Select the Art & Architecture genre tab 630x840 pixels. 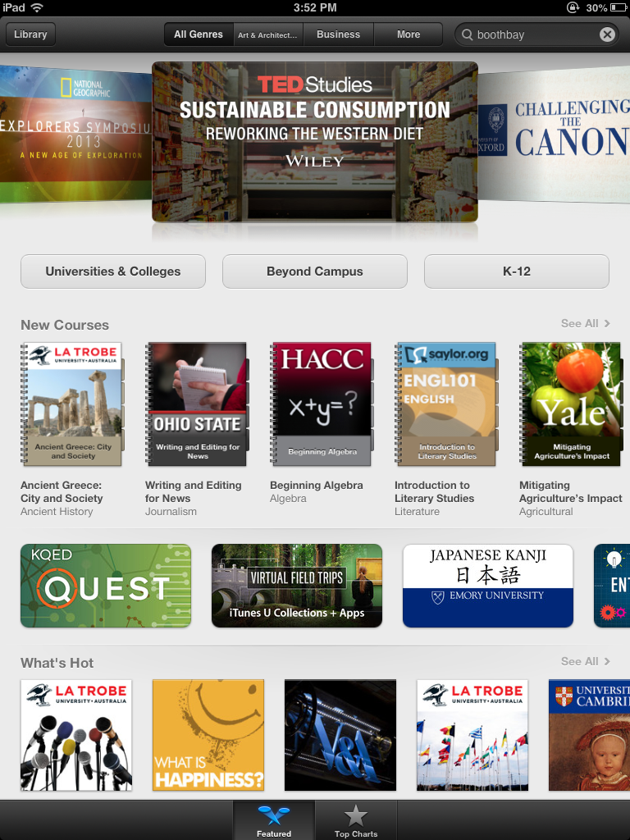[268, 34]
